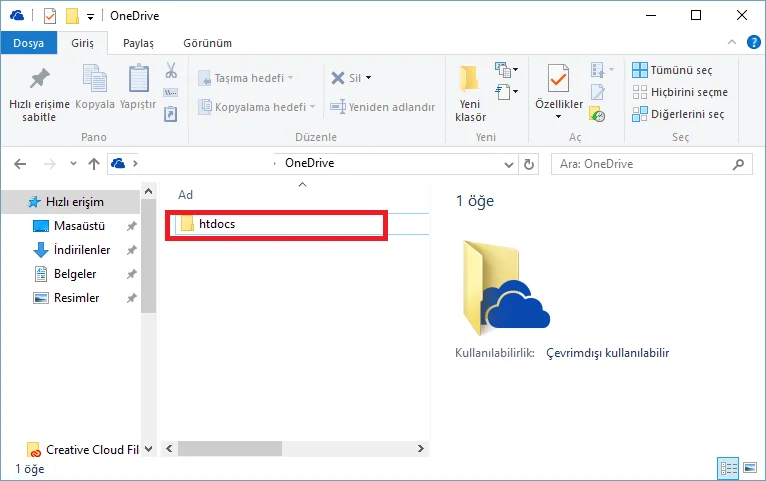Click the pin icon beside Resimler
The width and height of the screenshot is (766, 481).
(131, 298)
